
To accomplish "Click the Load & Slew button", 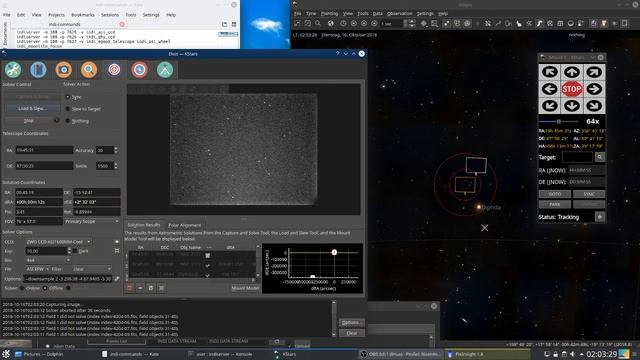I will tap(33, 109).
